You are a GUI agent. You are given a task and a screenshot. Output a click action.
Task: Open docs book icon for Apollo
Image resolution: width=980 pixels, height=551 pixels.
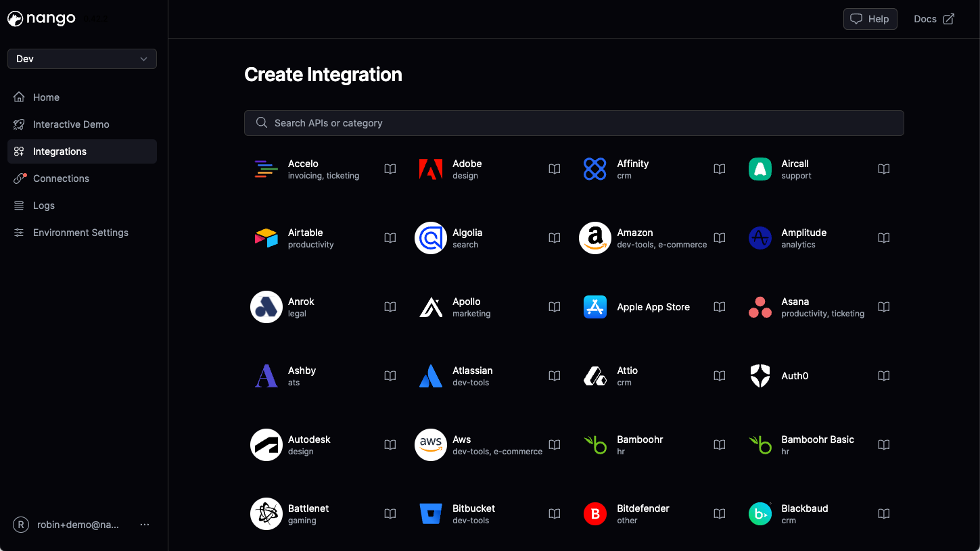point(555,307)
